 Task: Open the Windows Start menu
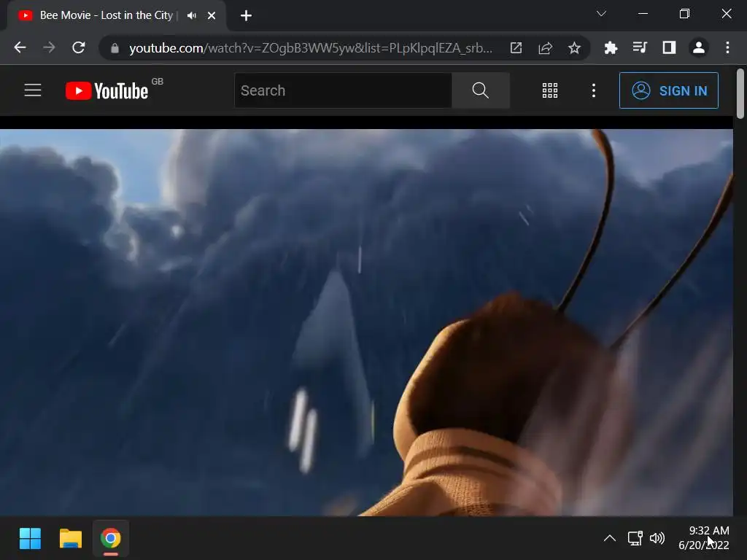(x=30, y=539)
